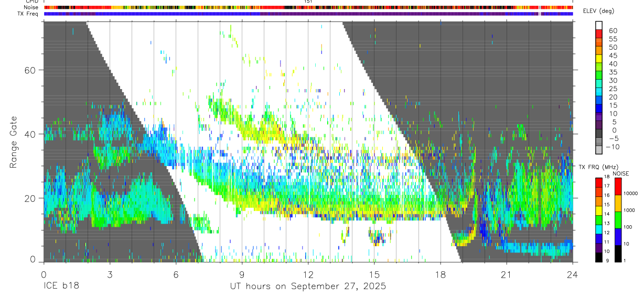
Task: Click the '40' tick label on the Range Gate axis
Action: pyautogui.click(x=29, y=134)
